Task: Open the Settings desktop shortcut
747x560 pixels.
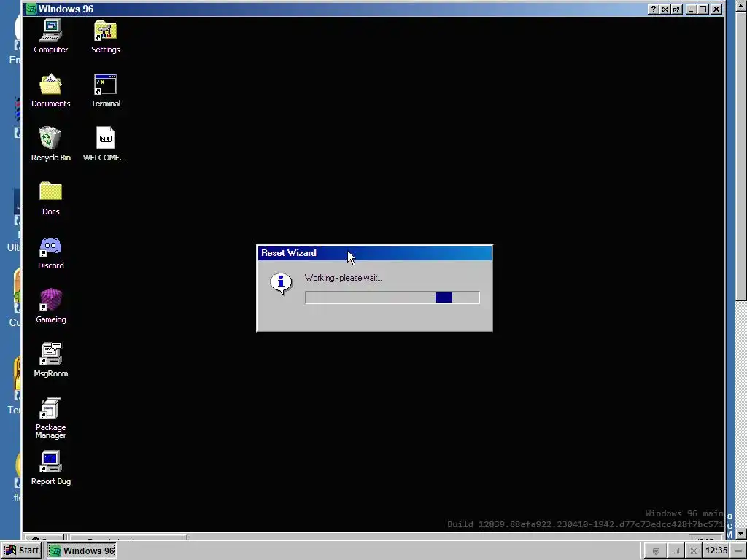Action: click(105, 36)
